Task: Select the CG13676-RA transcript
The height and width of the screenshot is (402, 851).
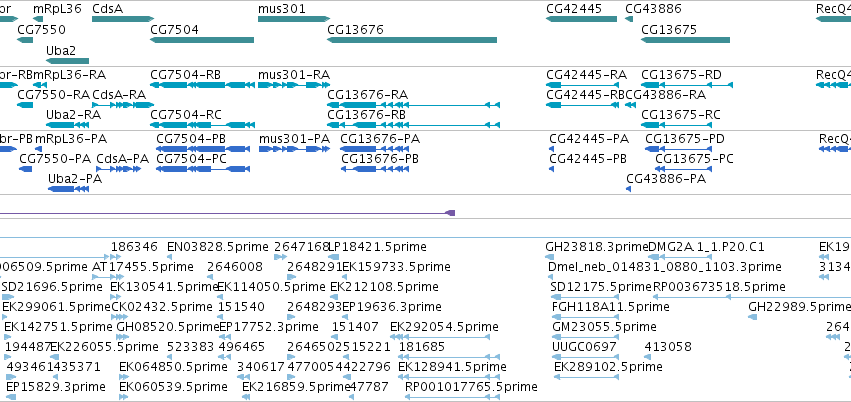Action: 413,105
